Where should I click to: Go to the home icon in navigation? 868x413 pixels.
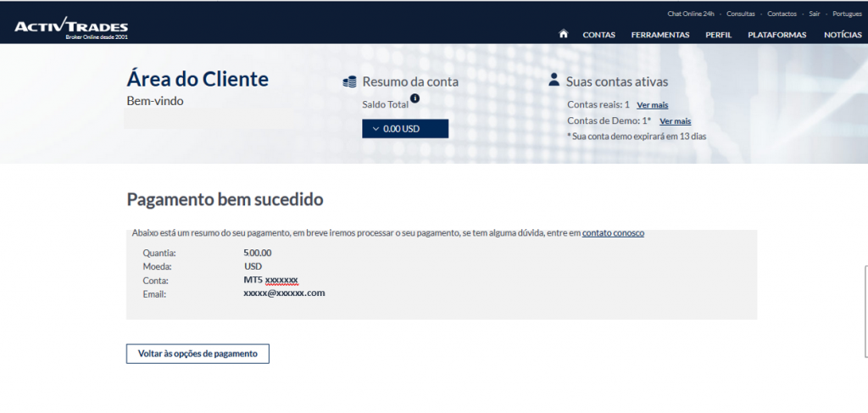coord(564,34)
